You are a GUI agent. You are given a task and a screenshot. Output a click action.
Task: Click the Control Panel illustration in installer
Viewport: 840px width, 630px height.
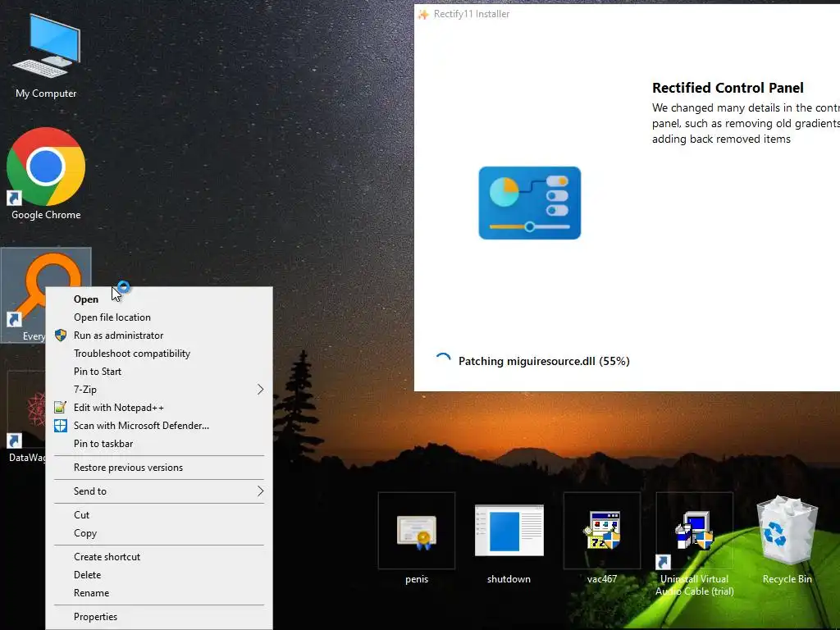point(529,203)
